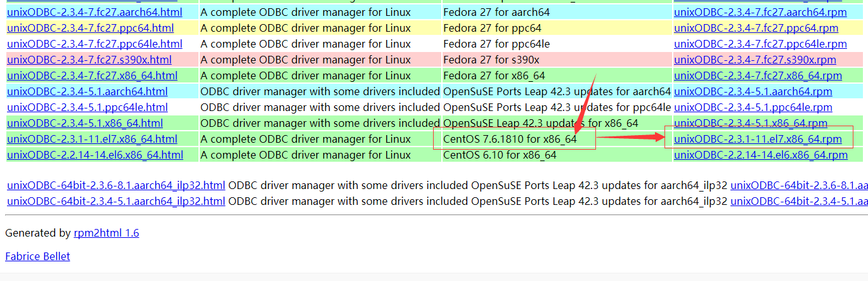Download unixODBC-2.3.4-5.1.ppc64le.rpm
This screenshot has width=868, height=281.
pos(753,107)
